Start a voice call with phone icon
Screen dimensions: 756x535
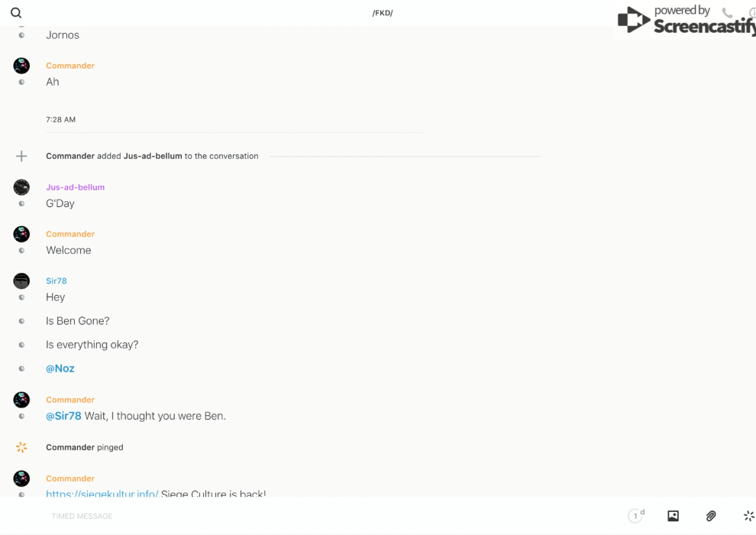click(727, 13)
